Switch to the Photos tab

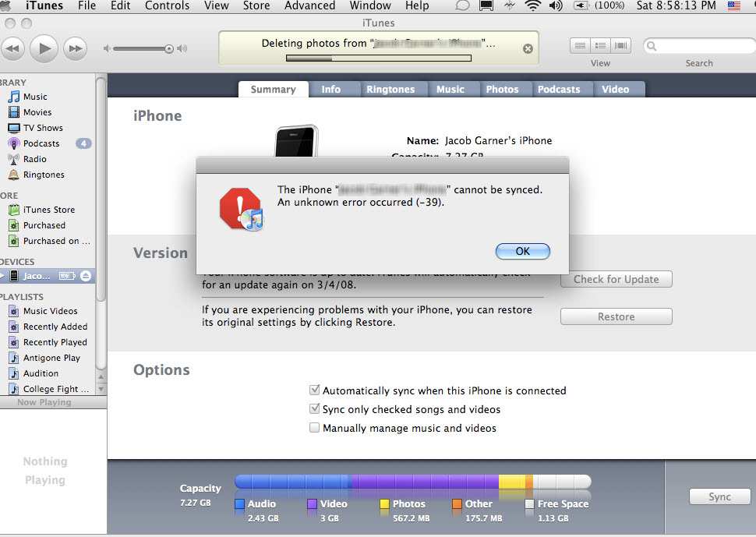point(502,89)
